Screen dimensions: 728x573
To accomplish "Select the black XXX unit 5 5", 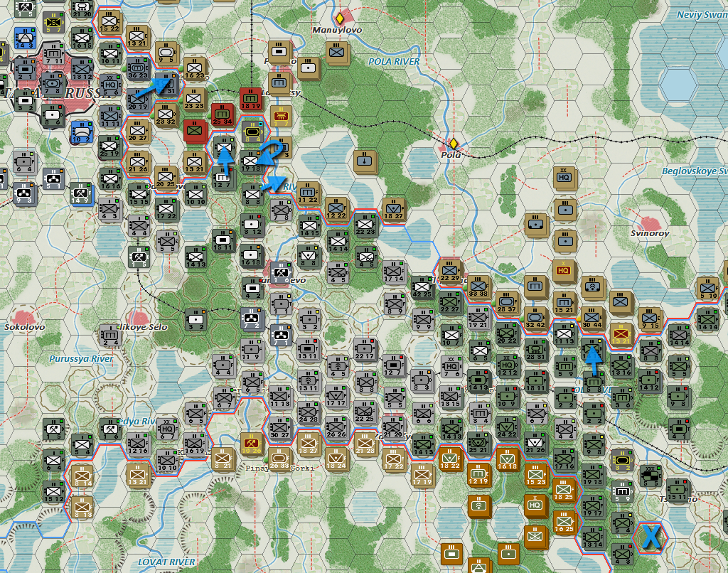I will pyautogui.click(x=650, y=476).
